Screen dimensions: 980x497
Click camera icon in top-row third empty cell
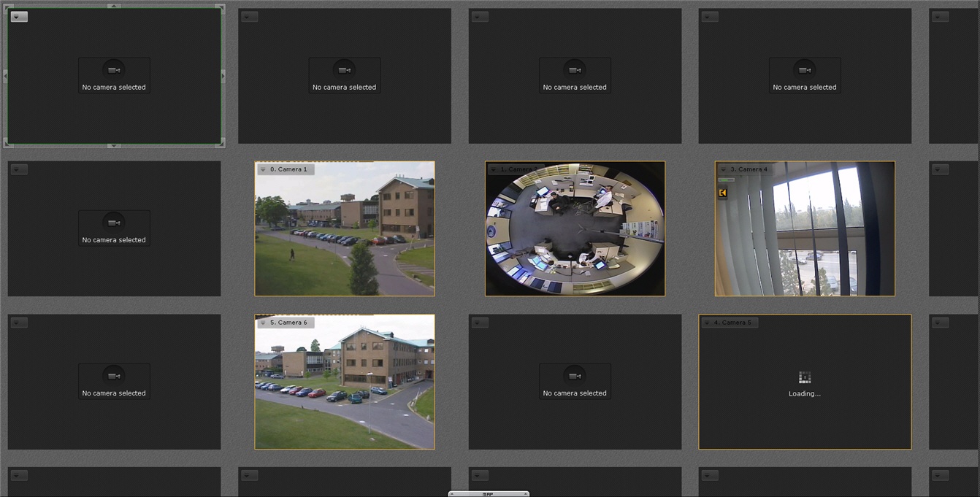(575, 70)
